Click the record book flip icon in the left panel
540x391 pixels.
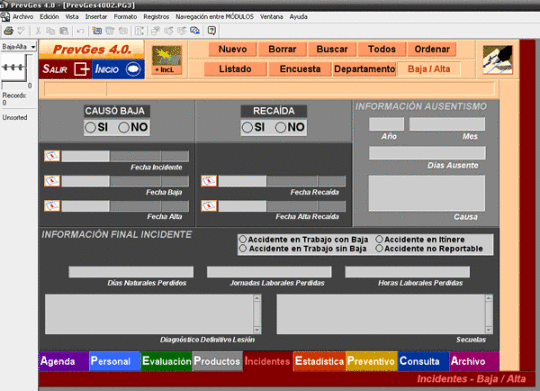click(14, 68)
